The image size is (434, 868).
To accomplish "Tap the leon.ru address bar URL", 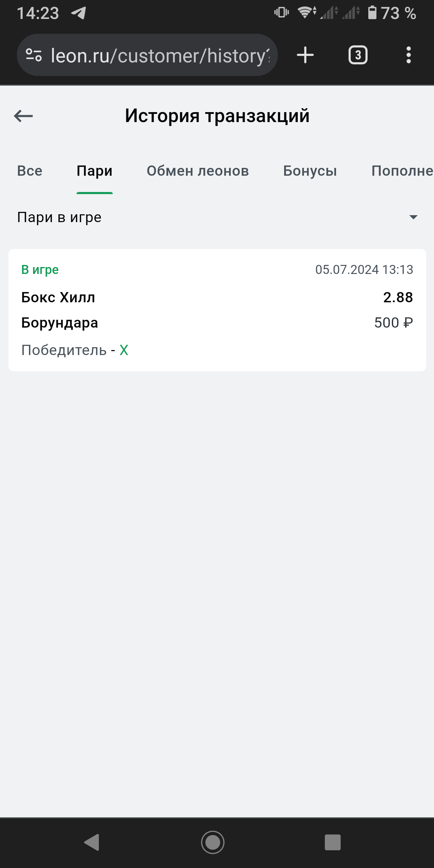I will pos(160,55).
